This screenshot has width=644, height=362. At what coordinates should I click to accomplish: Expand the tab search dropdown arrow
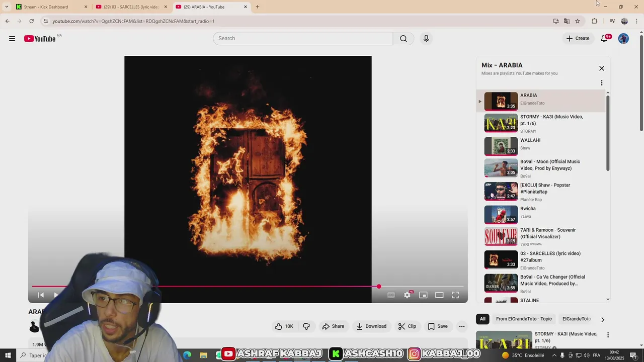click(7, 7)
